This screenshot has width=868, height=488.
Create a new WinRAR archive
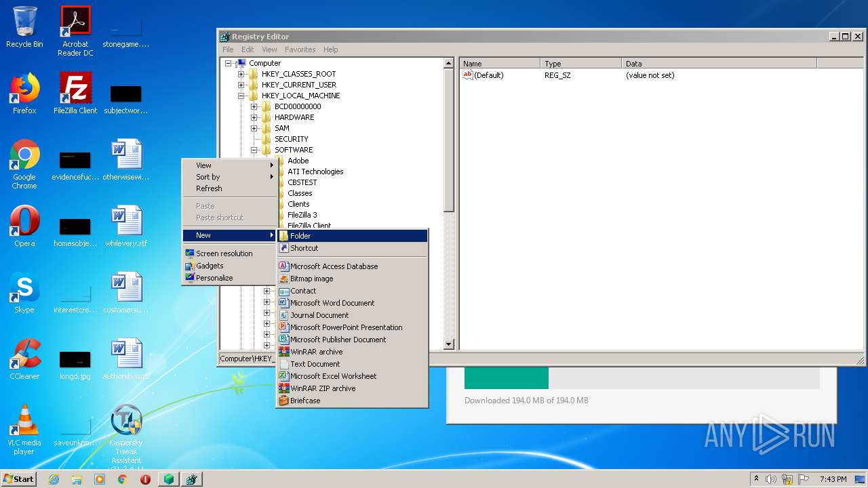(352, 352)
